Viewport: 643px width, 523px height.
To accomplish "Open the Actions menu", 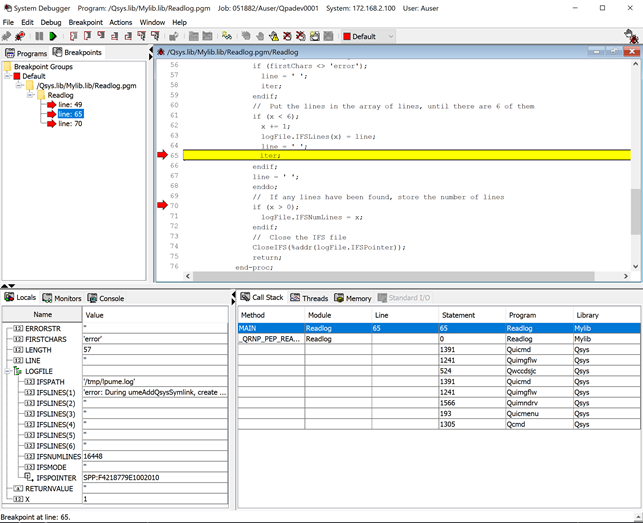I will pos(120,22).
